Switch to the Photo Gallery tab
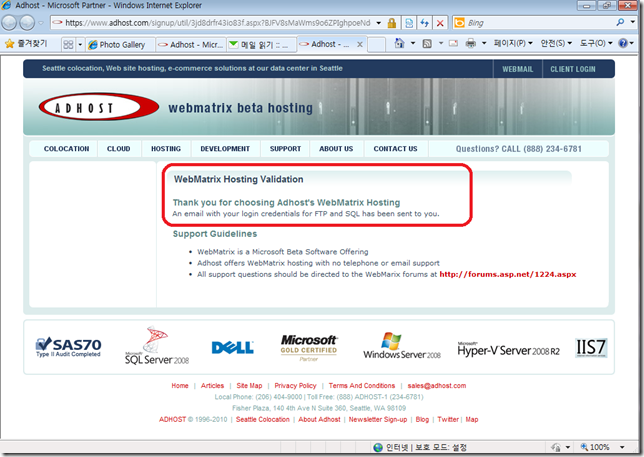644x457 pixels. pyautogui.click(x=121, y=45)
